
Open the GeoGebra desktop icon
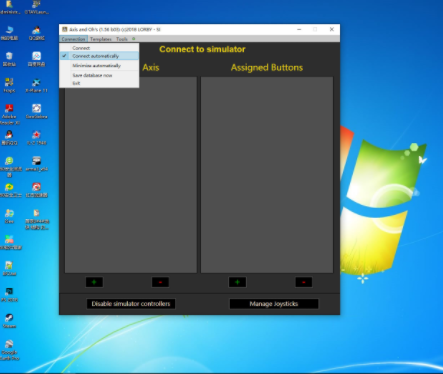tap(36, 111)
